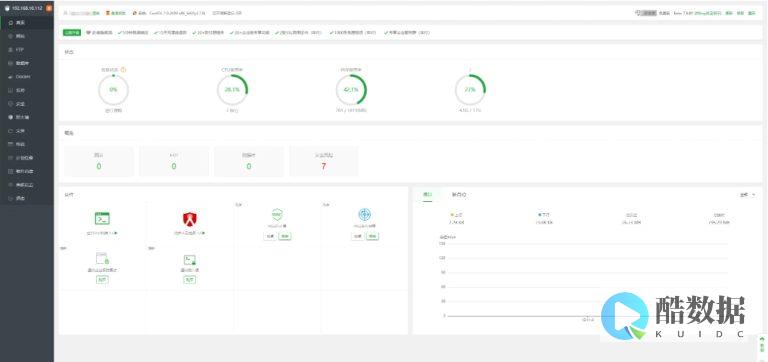768x362 pixels.
Task: Open the blue circular target software icon
Action: pos(364,214)
